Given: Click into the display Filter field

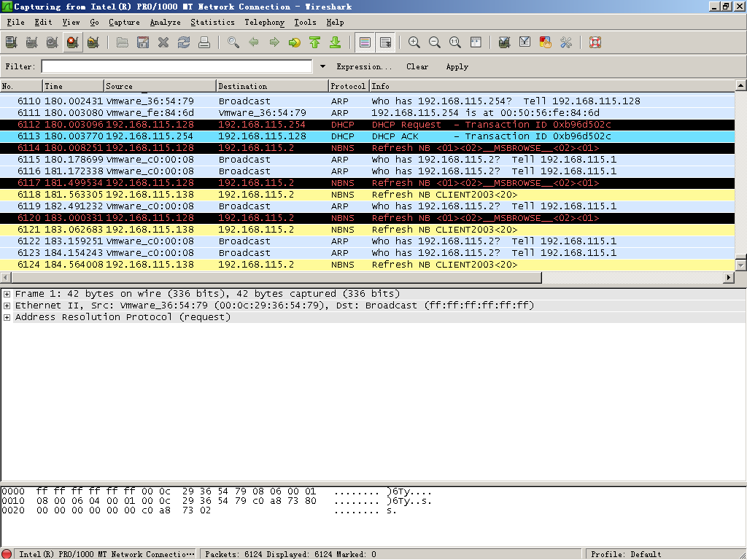Looking at the screenshot, I should click(x=177, y=66).
